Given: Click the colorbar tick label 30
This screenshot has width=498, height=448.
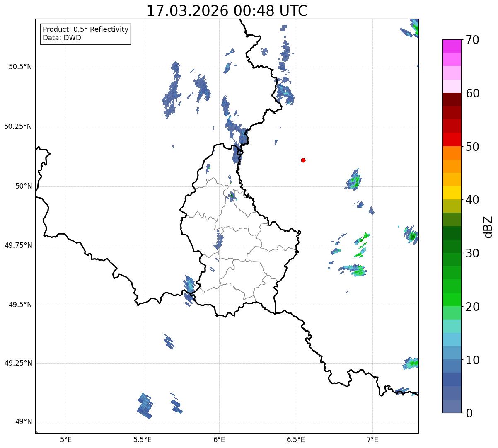Looking at the screenshot, I should tap(472, 253).
